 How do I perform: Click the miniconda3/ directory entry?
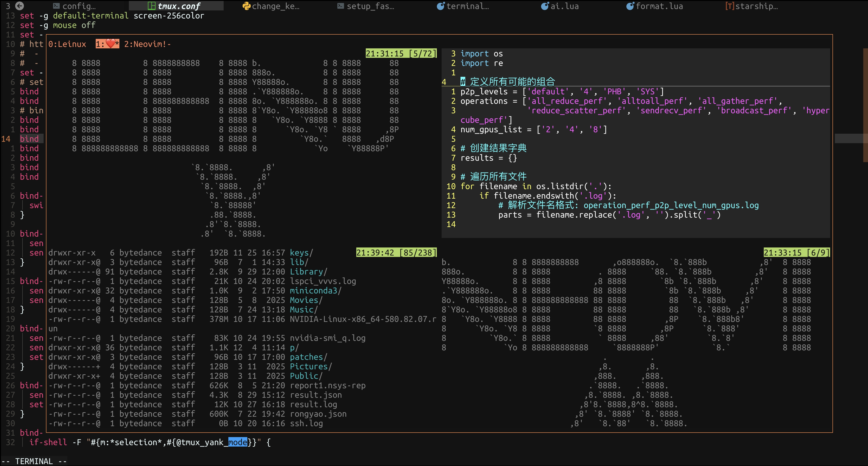click(x=315, y=291)
